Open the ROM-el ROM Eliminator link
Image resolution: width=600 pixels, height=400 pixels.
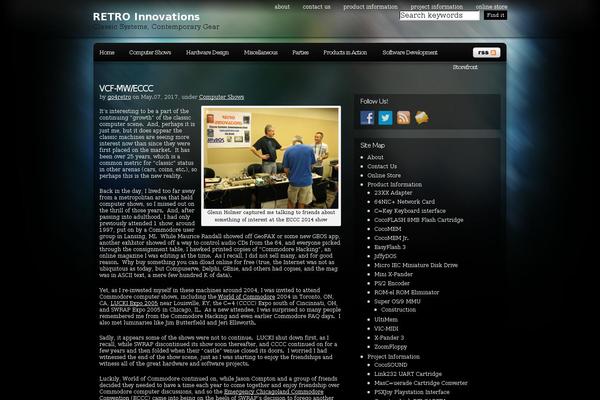(406, 292)
